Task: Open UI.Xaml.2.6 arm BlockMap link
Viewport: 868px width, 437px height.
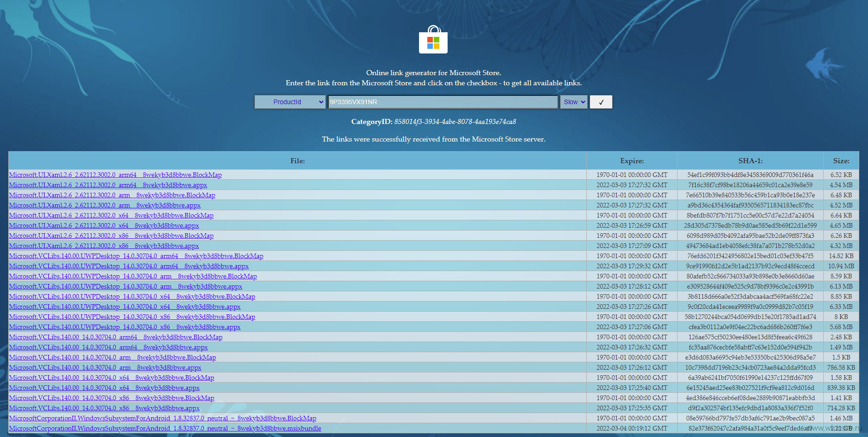Action: (112, 195)
